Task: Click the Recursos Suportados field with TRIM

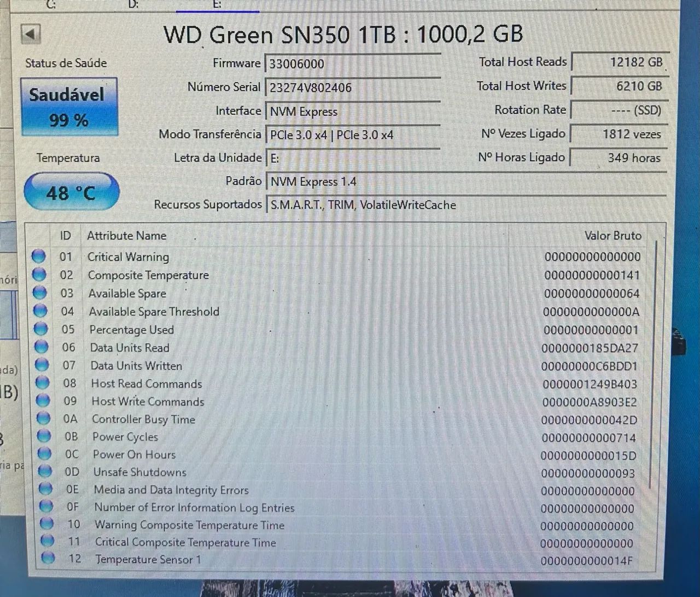Action: [466, 205]
